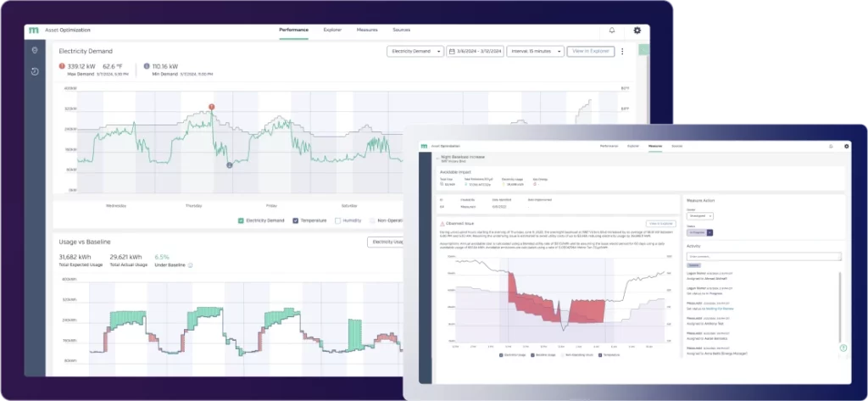Click View in Explorer button for Electricity Demand
This screenshot has height=401, width=868.
click(x=591, y=52)
